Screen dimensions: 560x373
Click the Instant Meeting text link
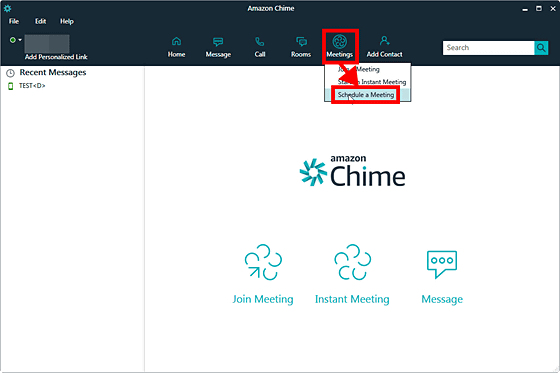[x=352, y=299]
